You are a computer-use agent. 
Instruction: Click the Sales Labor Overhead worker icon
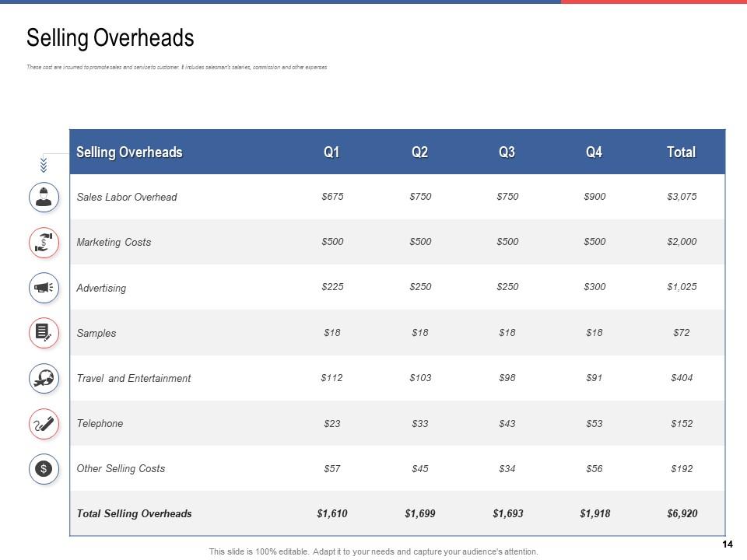(44, 197)
